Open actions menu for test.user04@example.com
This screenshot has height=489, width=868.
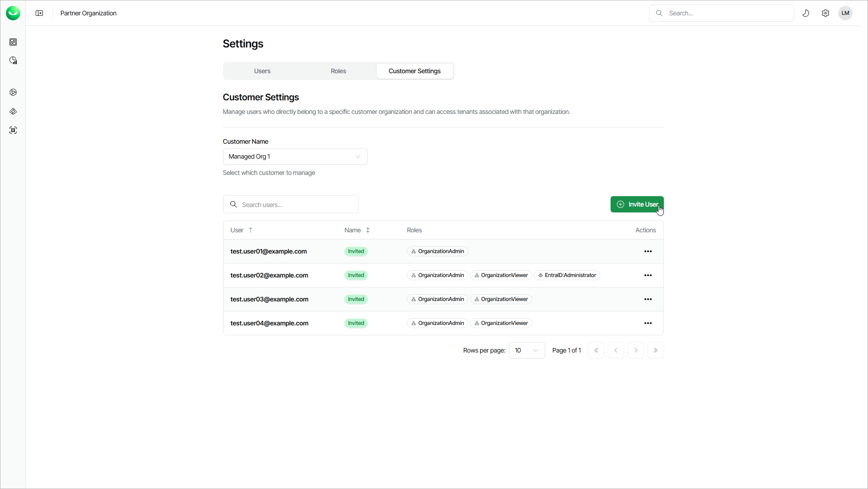tap(648, 323)
